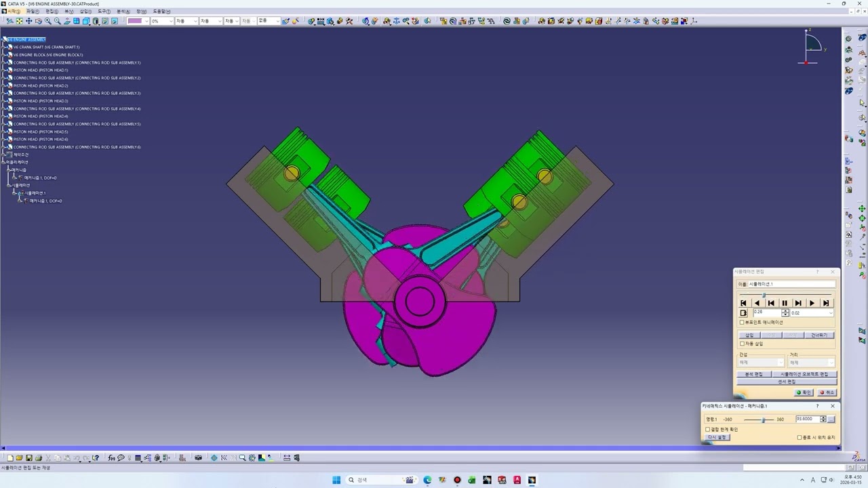Screen dimensions: 868x488
Task: Enable 자동 삽입 checkbox
Action: [742, 344]
